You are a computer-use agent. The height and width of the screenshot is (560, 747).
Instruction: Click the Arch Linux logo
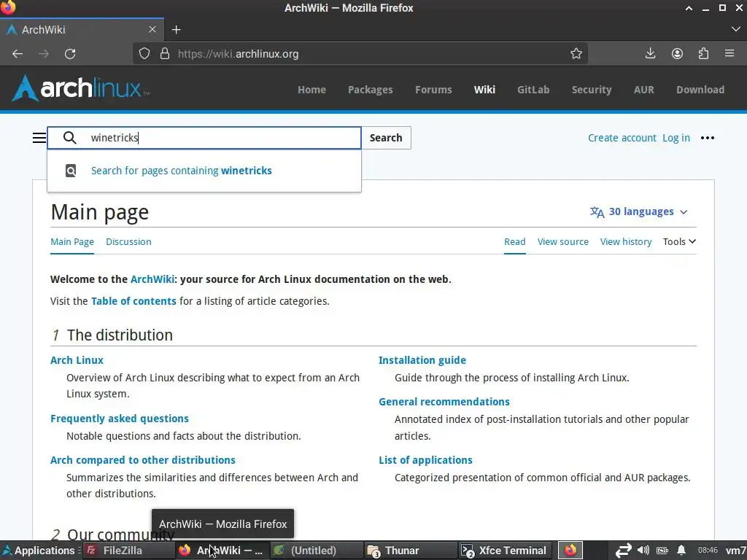pos(81,88)
